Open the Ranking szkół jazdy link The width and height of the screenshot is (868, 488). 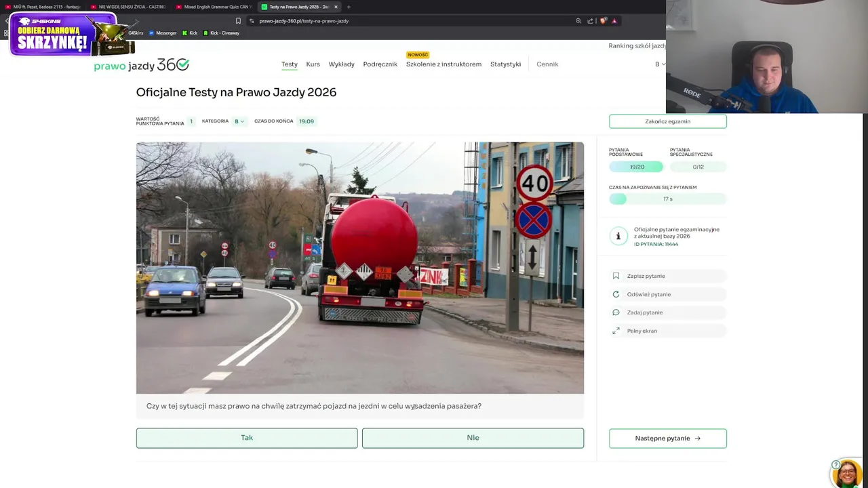tap(637, 46)
